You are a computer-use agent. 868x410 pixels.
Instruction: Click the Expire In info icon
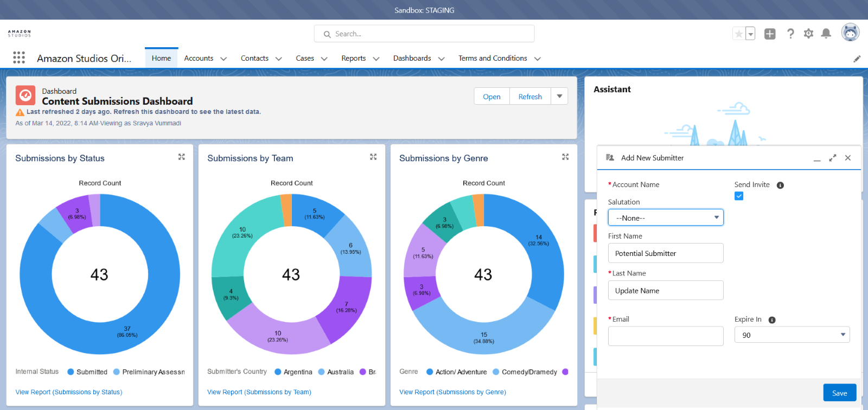coord(772,320)
